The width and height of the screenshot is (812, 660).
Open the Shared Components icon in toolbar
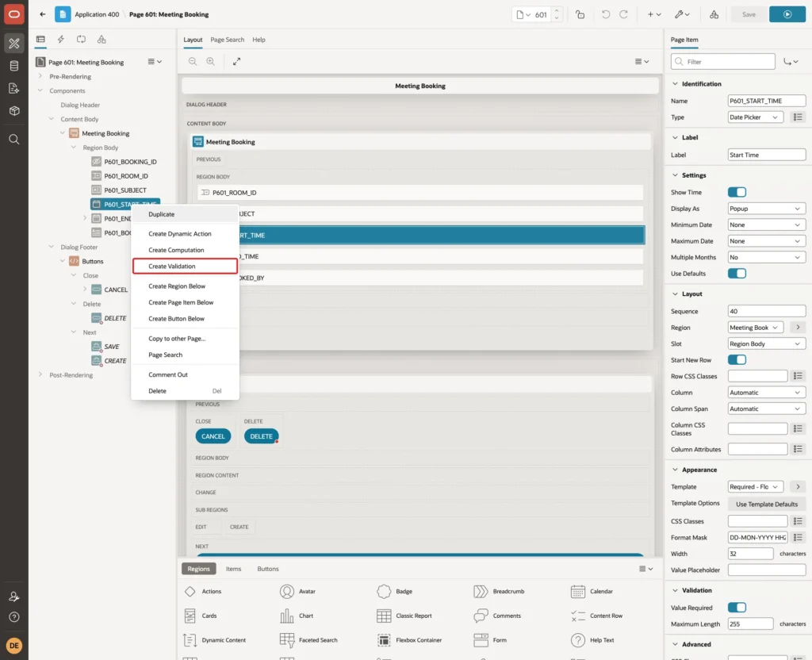tap(714, 14)
